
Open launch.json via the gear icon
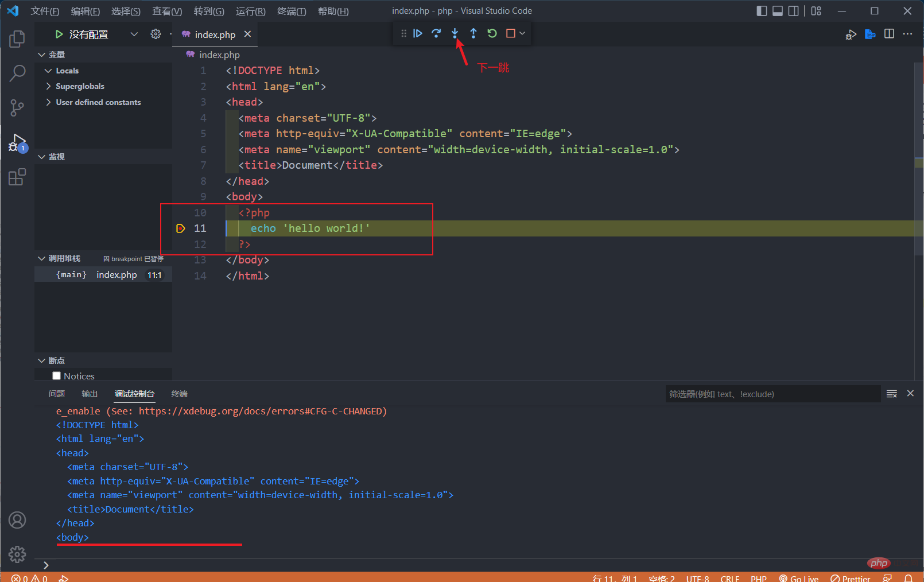pyautogui.click(x=156, y=34)
